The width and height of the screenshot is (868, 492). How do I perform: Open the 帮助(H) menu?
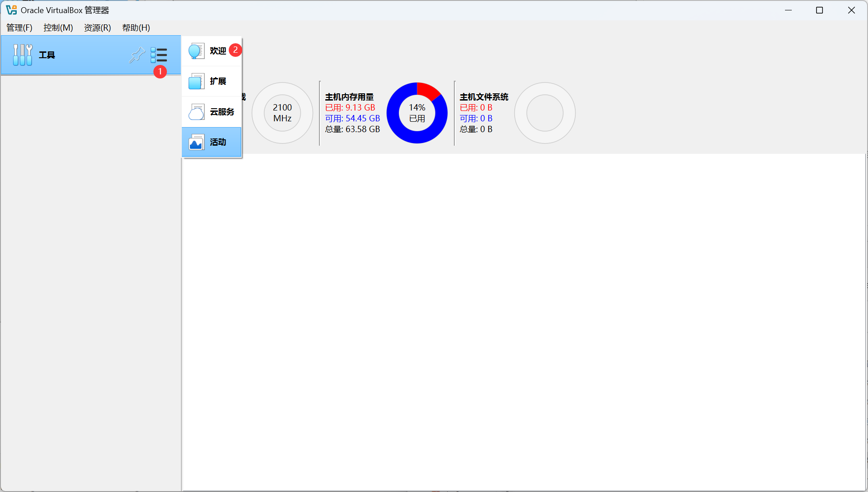click(136, 28)
